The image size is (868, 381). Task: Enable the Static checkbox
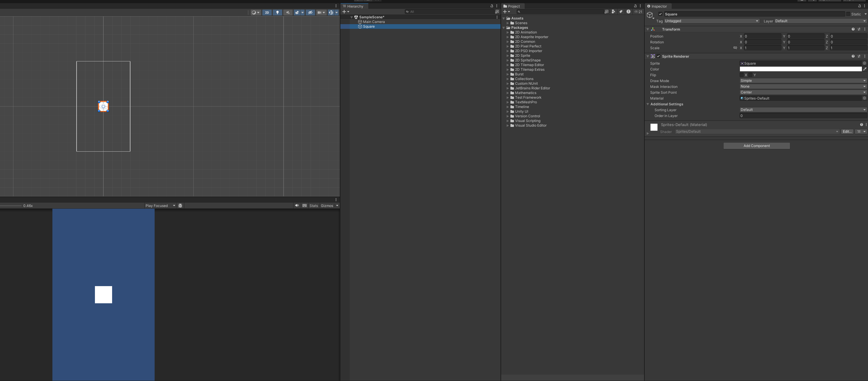click(x=848, y=14)
